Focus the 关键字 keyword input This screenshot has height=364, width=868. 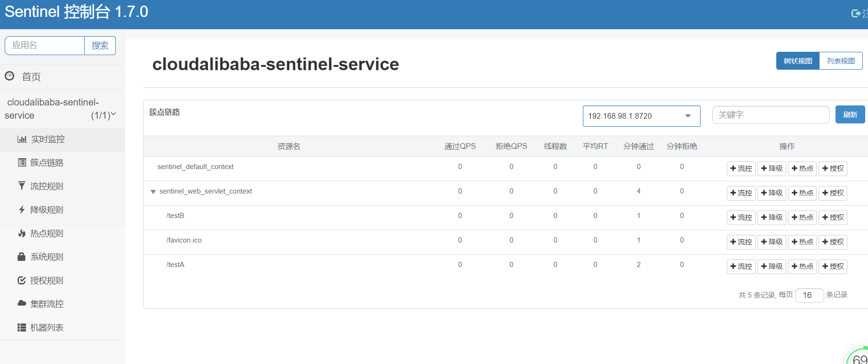click(x=771, y=115)
